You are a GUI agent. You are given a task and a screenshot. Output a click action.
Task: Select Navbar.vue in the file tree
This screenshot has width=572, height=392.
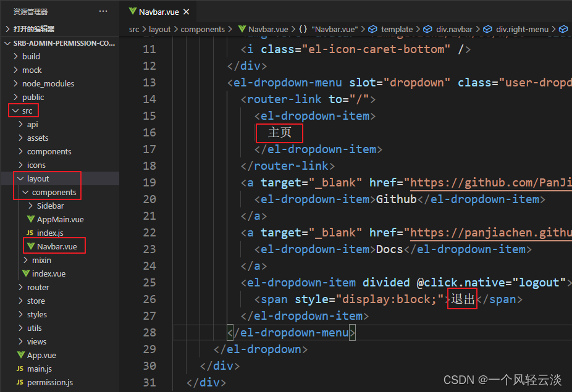tap(57, 247)
